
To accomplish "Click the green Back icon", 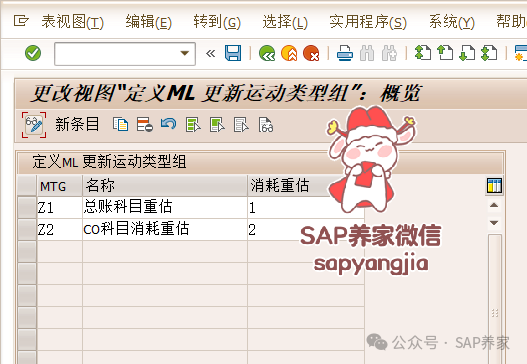I will [267, 53].
